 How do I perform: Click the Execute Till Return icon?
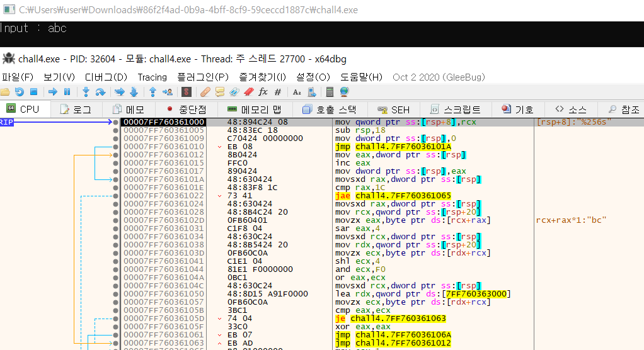[x=152, y=92]
